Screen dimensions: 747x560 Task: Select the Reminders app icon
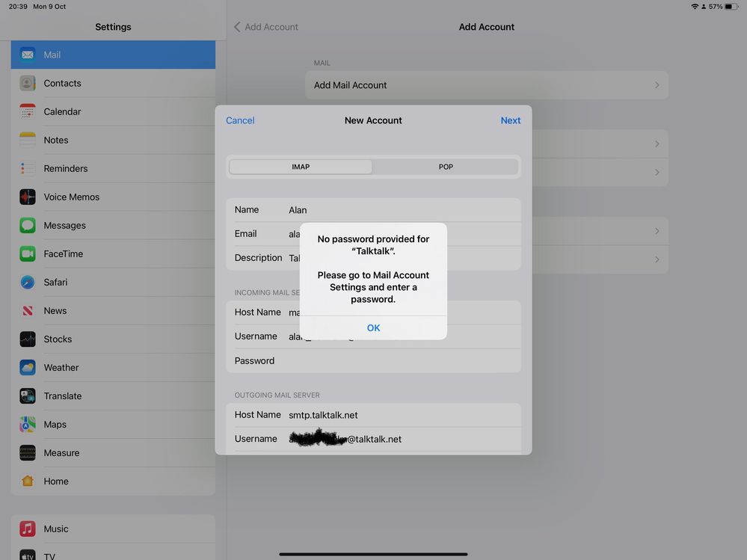click(28, 168)
